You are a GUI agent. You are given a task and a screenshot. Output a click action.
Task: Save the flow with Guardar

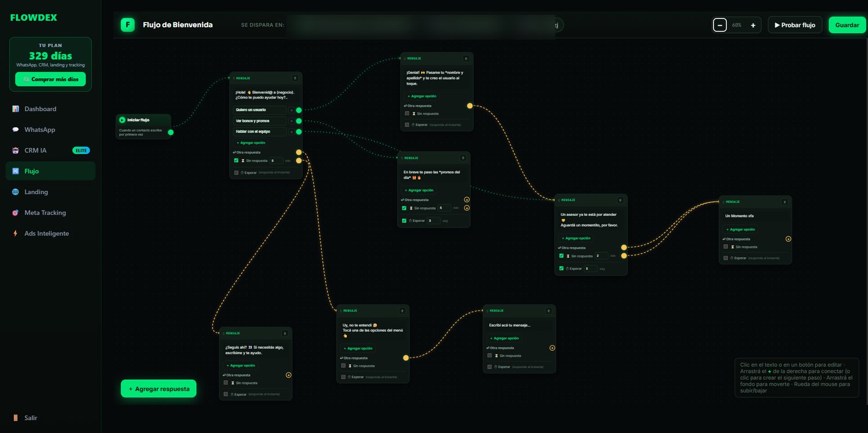tap(847, 25)
